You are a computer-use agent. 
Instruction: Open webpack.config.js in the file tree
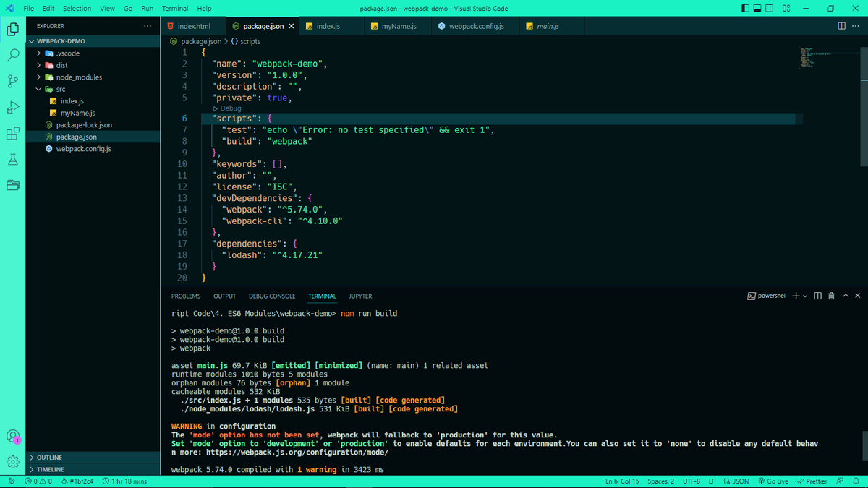(x=93, y=149)
